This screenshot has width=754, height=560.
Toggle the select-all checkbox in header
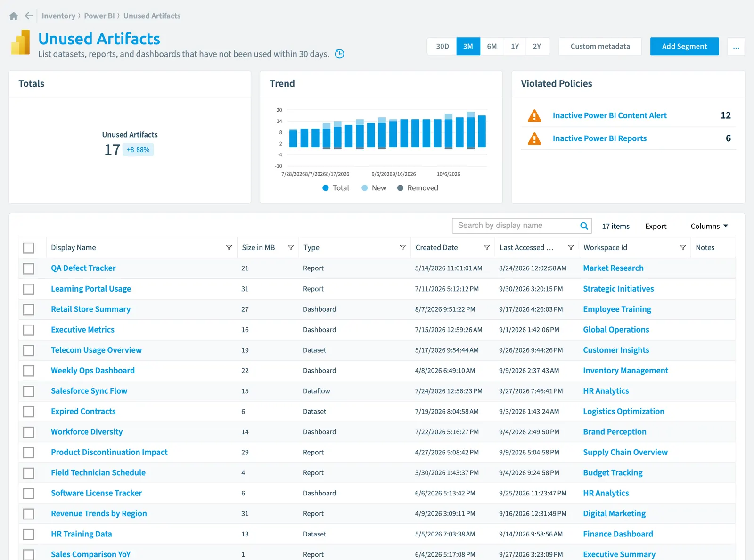point(29,248)
